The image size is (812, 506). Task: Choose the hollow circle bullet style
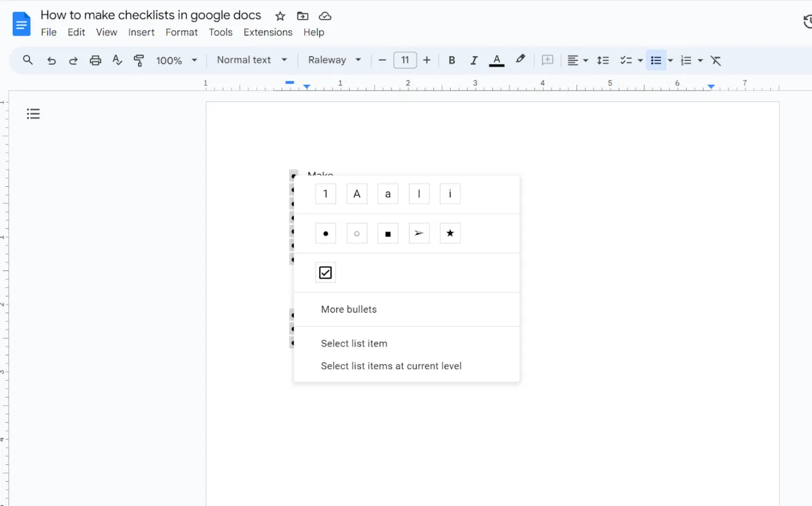(357, 233)
